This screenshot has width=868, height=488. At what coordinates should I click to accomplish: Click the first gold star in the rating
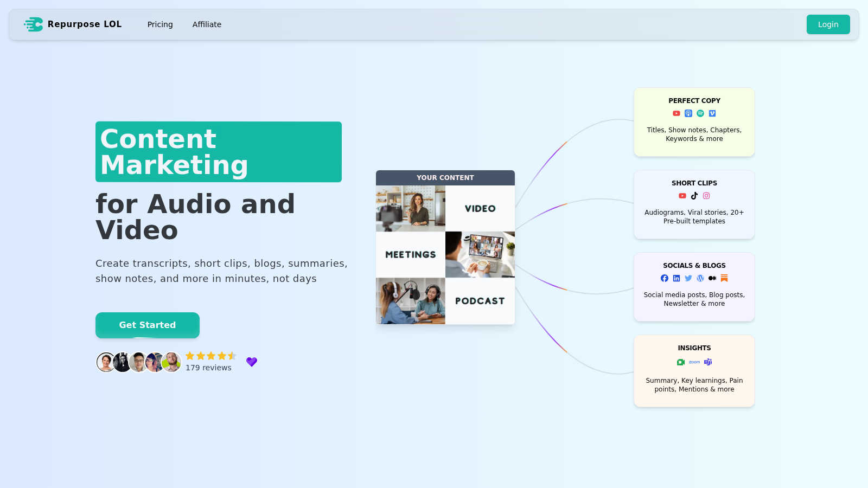click(190, 356)
